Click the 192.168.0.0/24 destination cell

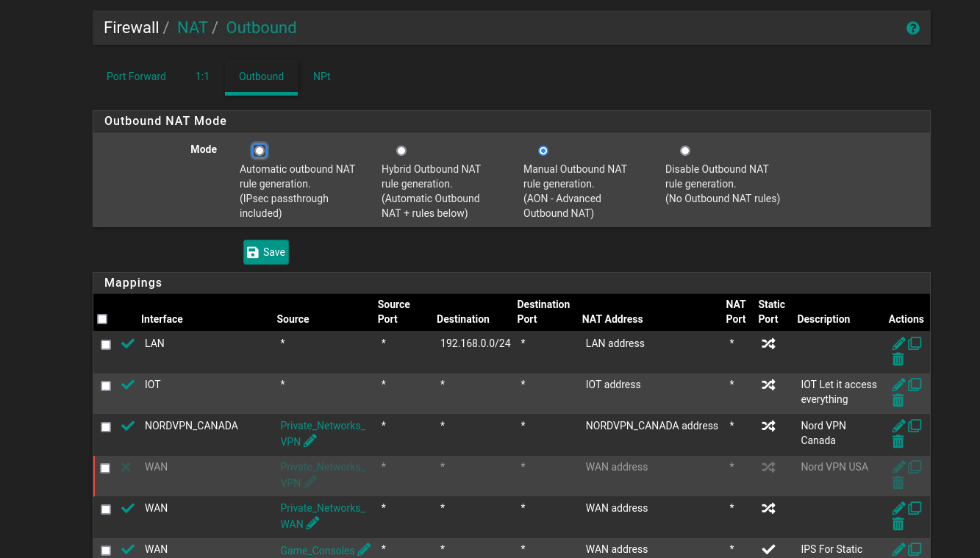click(475, 343)
